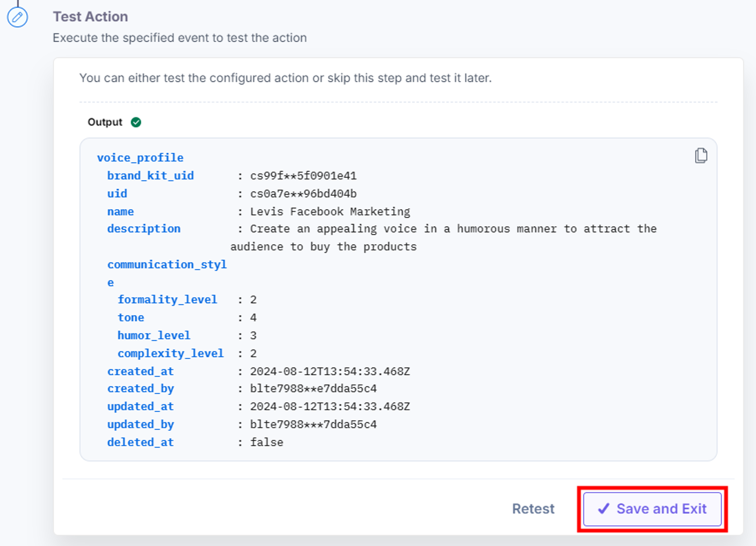Click the uid value cs0a7e**96bd404b
The width and height of the screenshot is (756, 546).
click(303, 194)
